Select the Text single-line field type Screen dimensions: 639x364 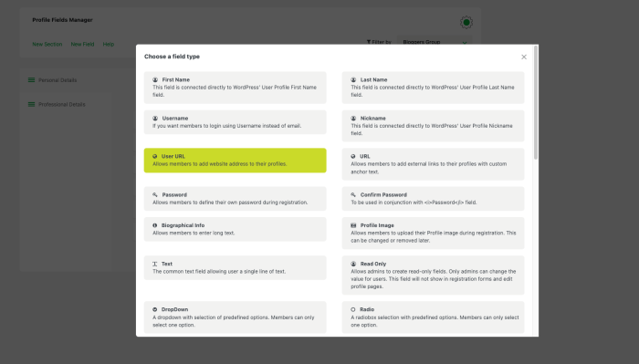click(235, 267)
